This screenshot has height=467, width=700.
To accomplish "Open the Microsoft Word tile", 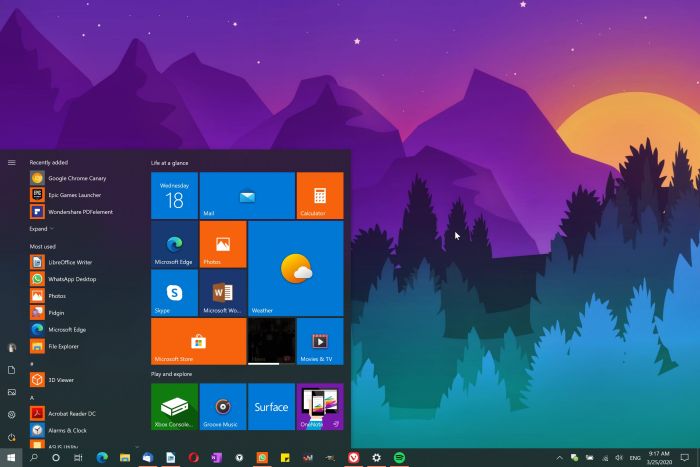I will point(223,293).
